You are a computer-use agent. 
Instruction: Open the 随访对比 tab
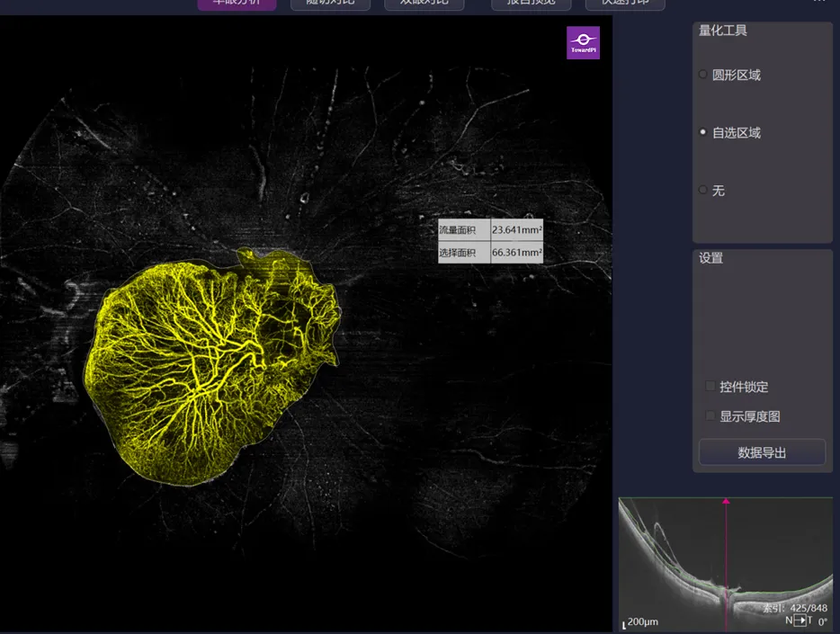[x=330, y=3]
